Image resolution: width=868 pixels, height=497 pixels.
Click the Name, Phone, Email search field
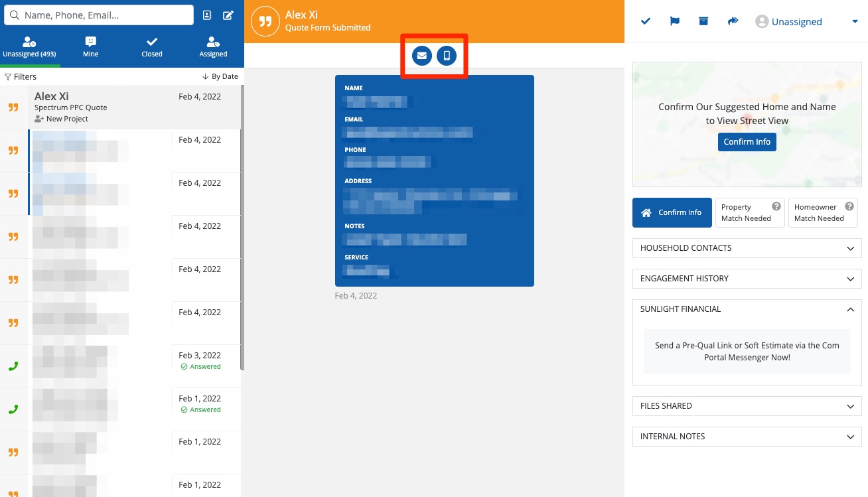pos(100,15)
